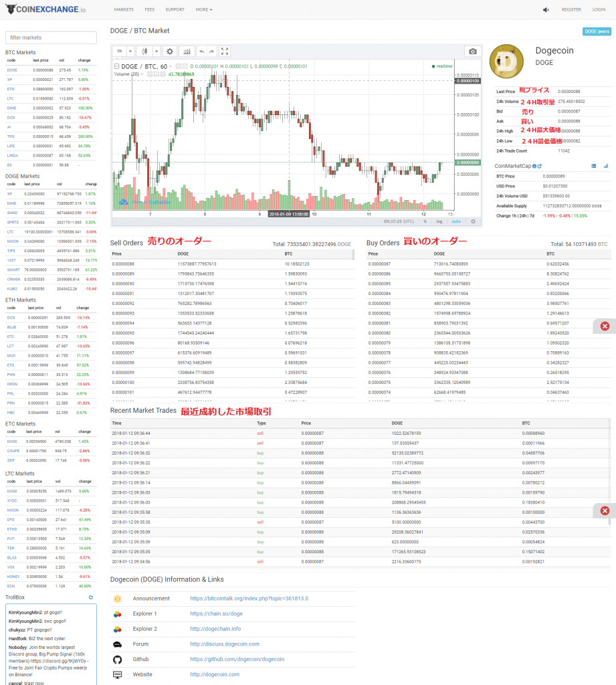
Task: Expand the MORE menu in header
Action: 203,9
